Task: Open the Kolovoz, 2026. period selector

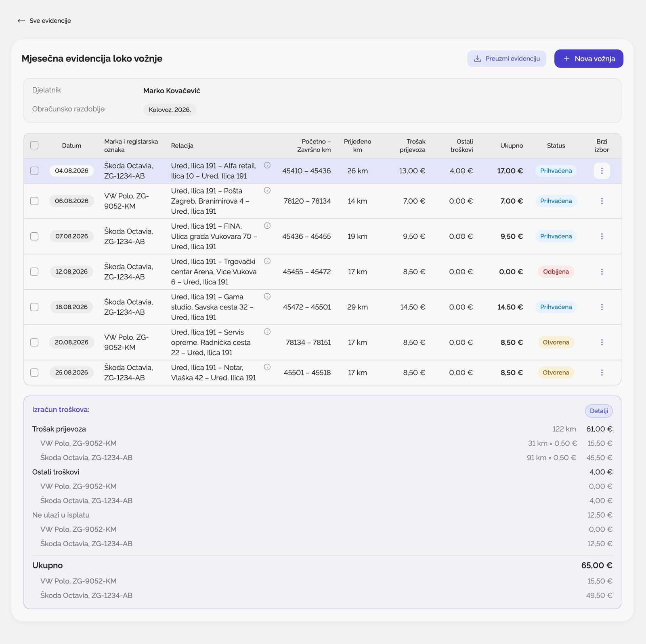Action: pyautogui.click(x=170, y=110)
